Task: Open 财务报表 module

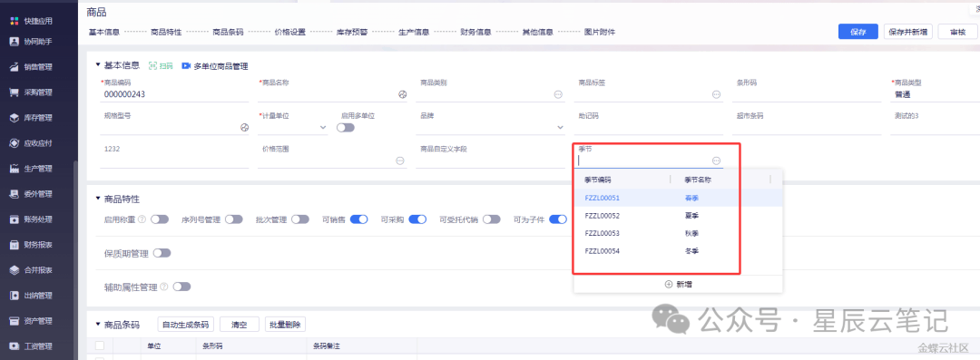Action: 31,245
